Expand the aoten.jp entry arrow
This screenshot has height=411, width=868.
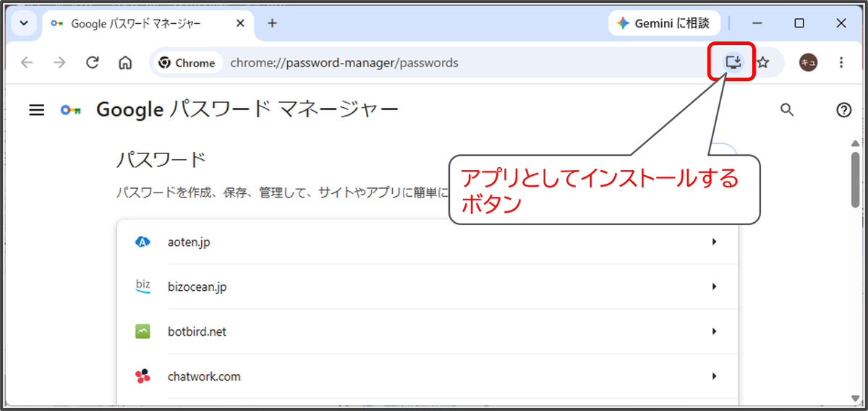pyautogui.click(x=714, y=242)
